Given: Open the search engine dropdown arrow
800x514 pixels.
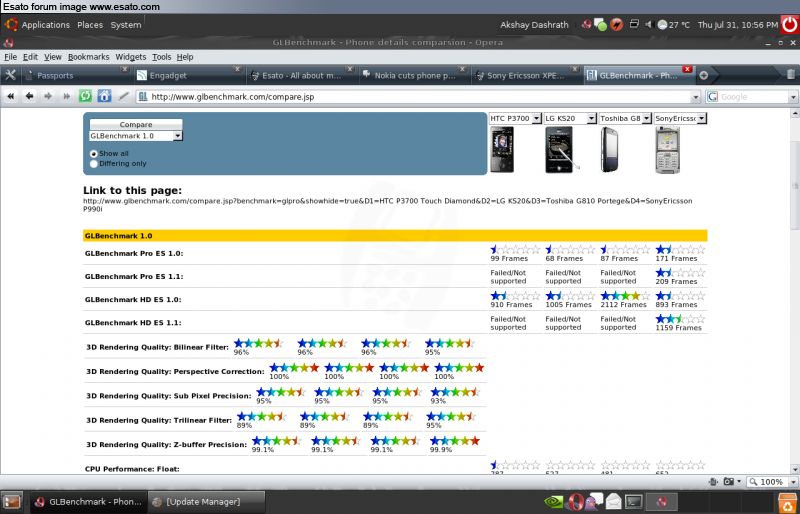Looking at the screenshot, I should [x=793, y=97].
